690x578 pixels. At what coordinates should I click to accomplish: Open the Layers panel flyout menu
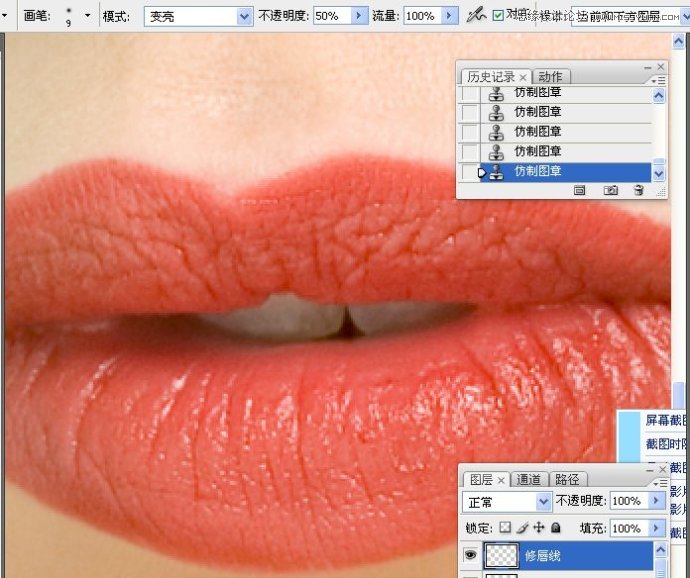(661, 483)
